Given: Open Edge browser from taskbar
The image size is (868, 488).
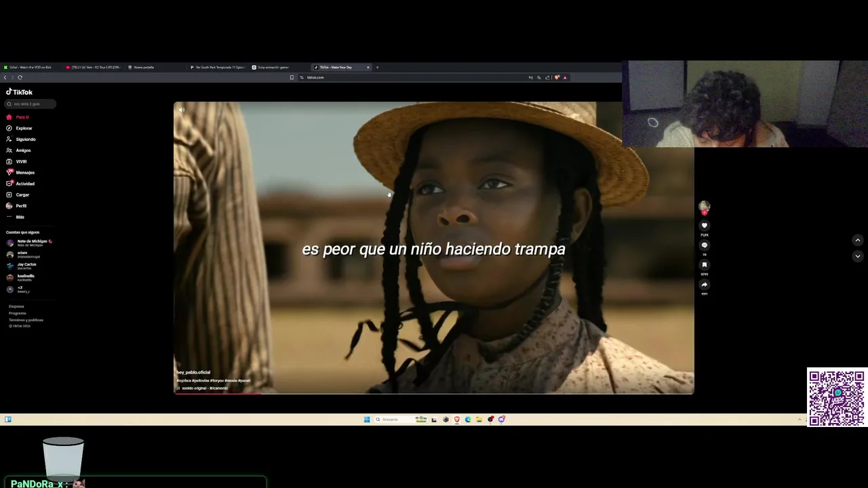Looking at the screenshot, I should pos(468,420).
